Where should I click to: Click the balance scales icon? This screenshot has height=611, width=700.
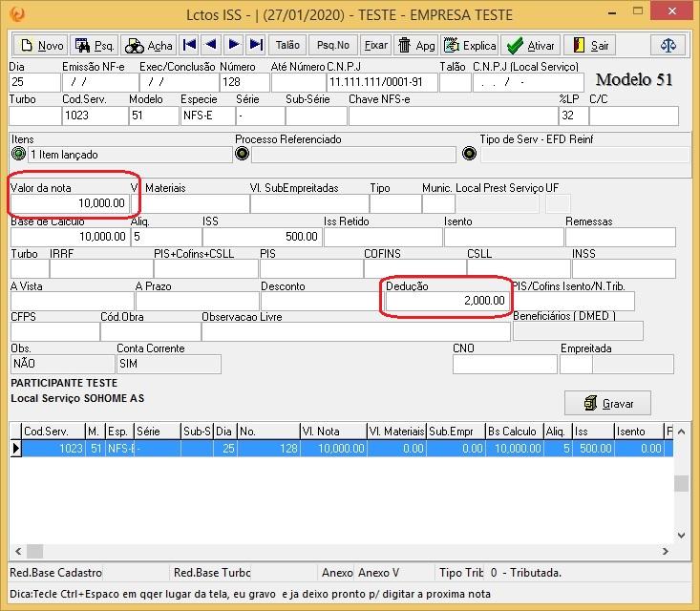pyautogui.click(x=668, y=45)
